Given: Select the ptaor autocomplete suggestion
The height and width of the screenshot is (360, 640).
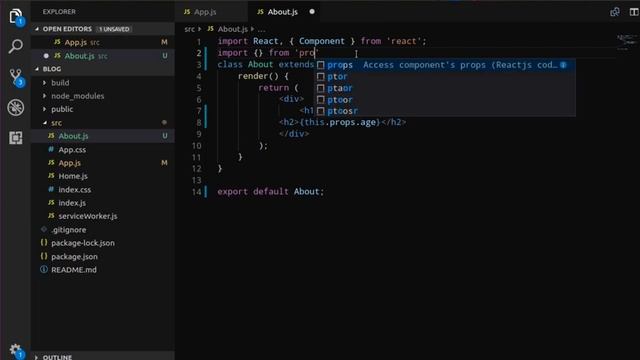Looking at the screenshot, I should (x=445, y=88).
